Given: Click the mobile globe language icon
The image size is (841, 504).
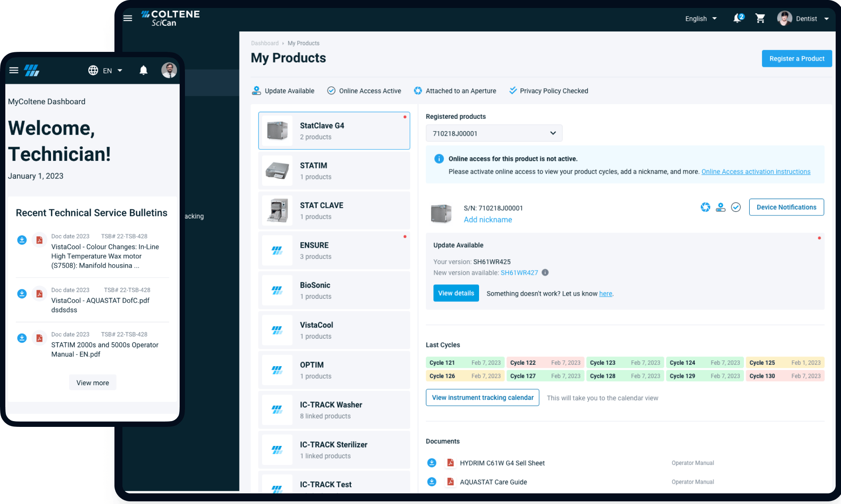Looking at the screenshot, I should point(93,70).
